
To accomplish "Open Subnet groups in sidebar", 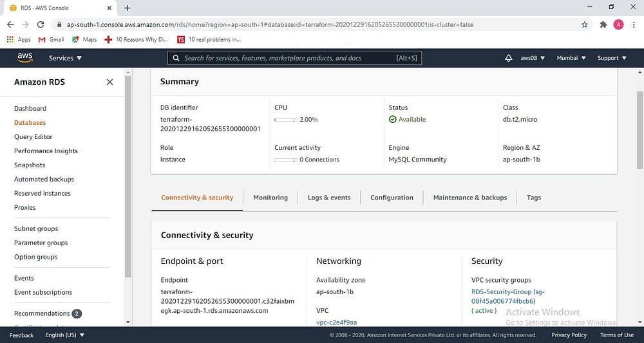I will click(x=36, y=229).
